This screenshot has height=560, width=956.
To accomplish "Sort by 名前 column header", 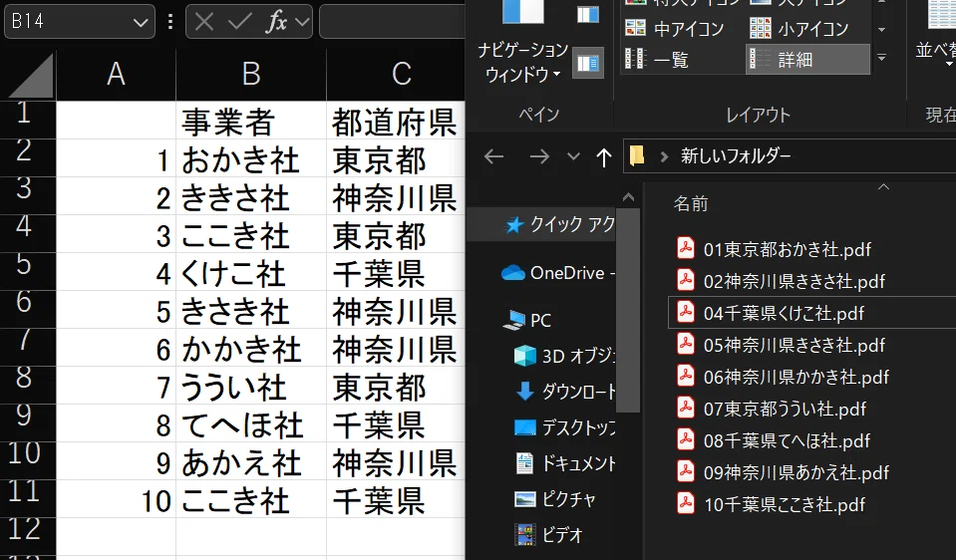I will [x=691, y=203].
